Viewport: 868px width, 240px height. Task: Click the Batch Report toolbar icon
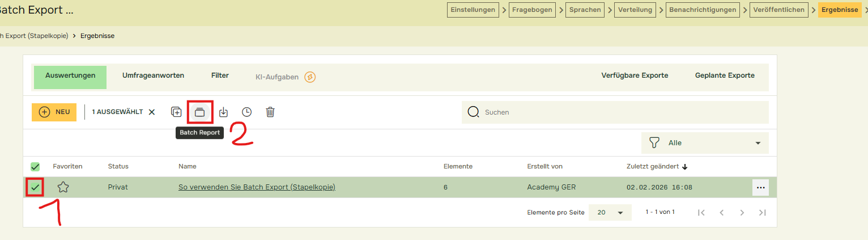(199, 112)
